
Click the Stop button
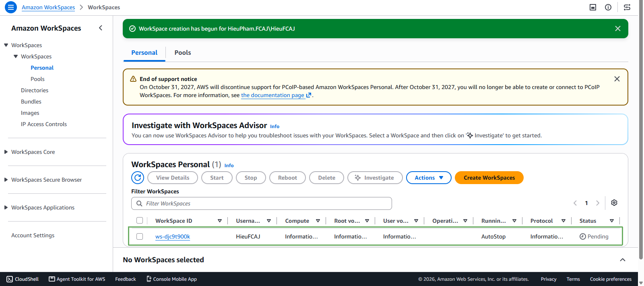click(251, 178)
